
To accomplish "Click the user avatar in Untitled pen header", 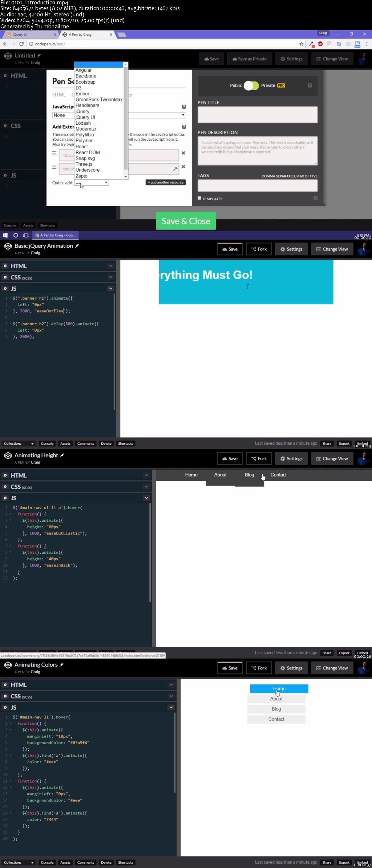I will click(x=363, y=59).
